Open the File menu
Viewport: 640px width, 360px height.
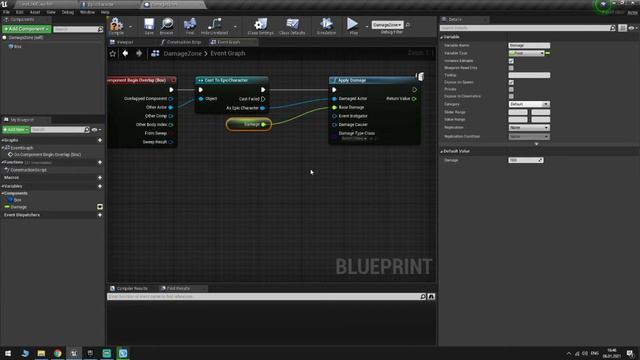click(x=7, y=12)
